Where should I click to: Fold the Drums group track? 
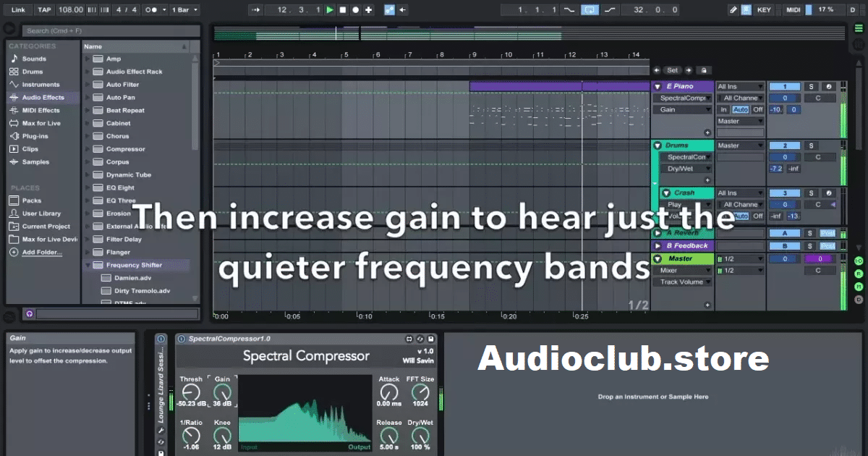[658, 145]
